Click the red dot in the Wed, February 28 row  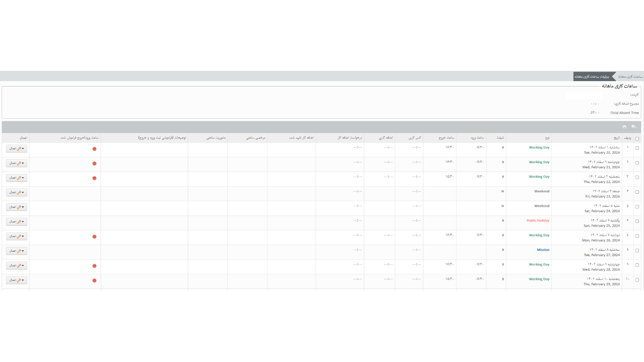pos(94,266)
